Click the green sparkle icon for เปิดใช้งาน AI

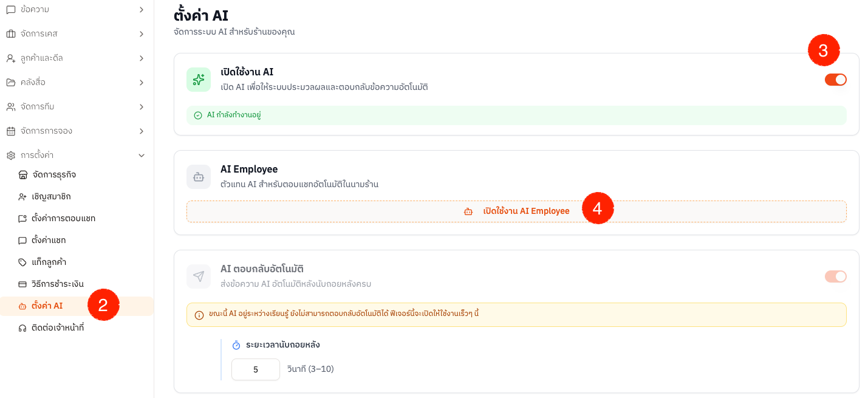coord(199,80)
